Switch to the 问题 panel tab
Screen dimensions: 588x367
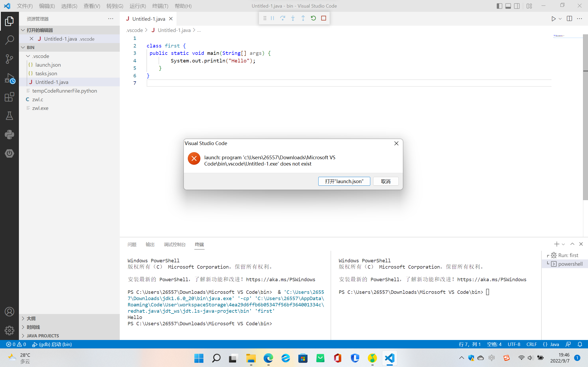132,244
